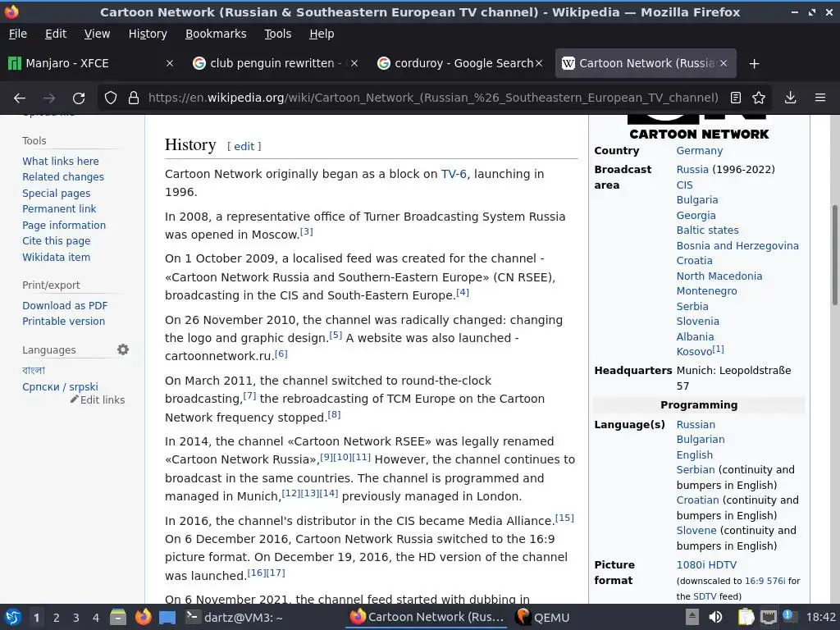This screenshot has height=630, width=840.
Task: Click Download as PDF link
Action: [x=65, y=305]
